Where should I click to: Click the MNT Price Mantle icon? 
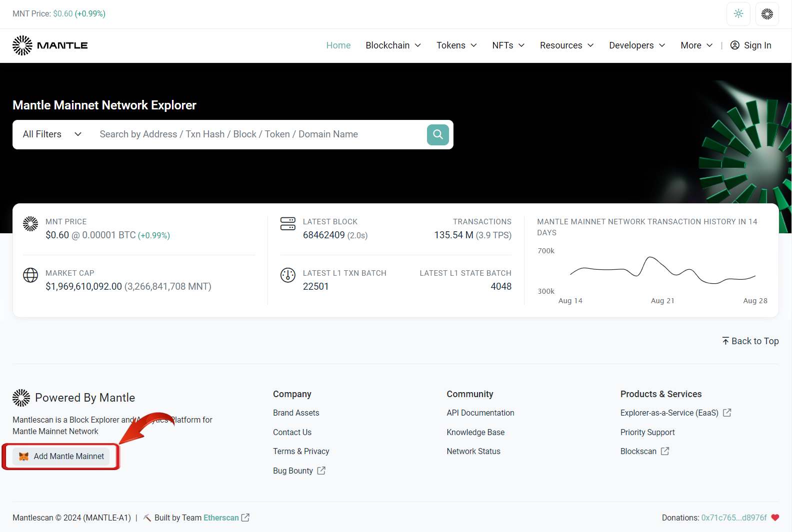tap(30, 224)
